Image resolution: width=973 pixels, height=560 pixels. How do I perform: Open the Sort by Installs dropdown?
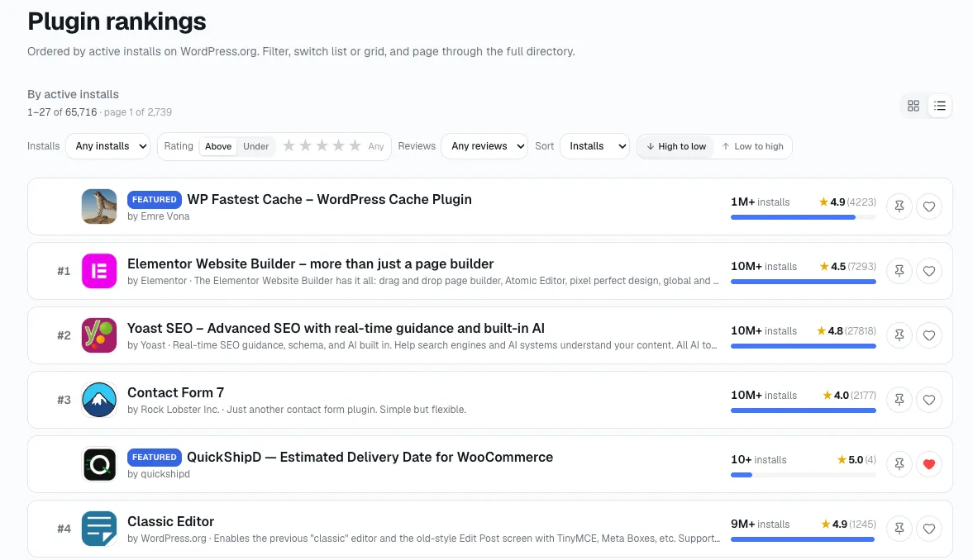click(x=594, y=146)
